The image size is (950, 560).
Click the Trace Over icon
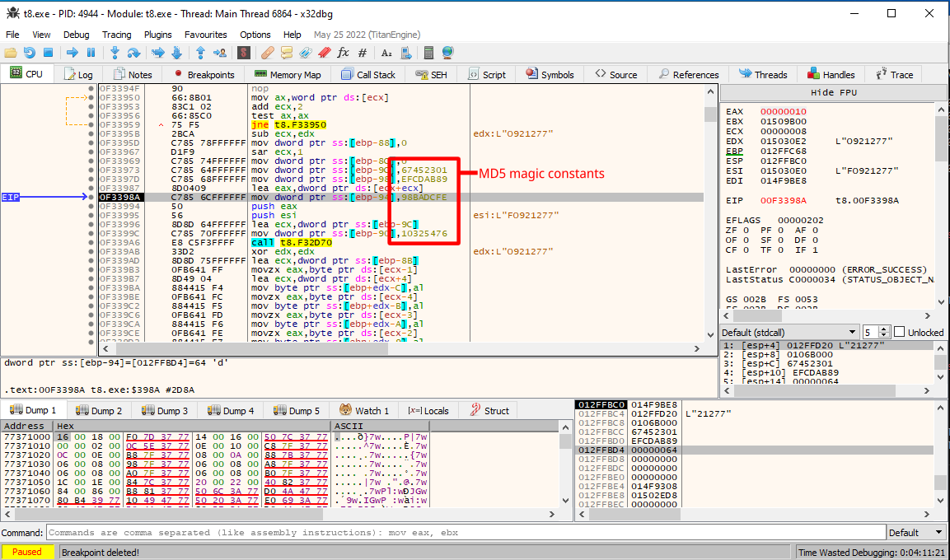(177, 53)
